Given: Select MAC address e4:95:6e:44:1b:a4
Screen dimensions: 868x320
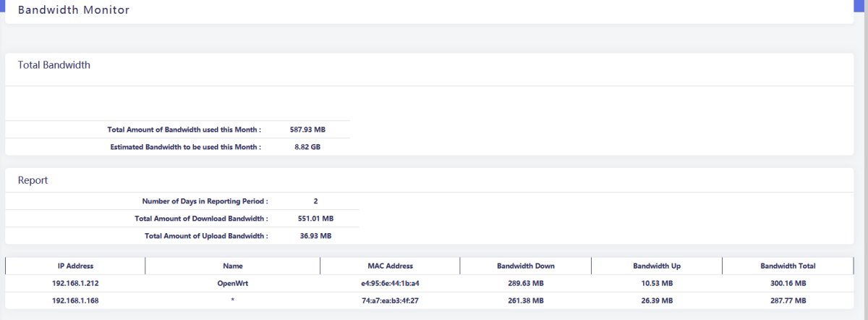Looking at the screenshot, I should (390, 283).
